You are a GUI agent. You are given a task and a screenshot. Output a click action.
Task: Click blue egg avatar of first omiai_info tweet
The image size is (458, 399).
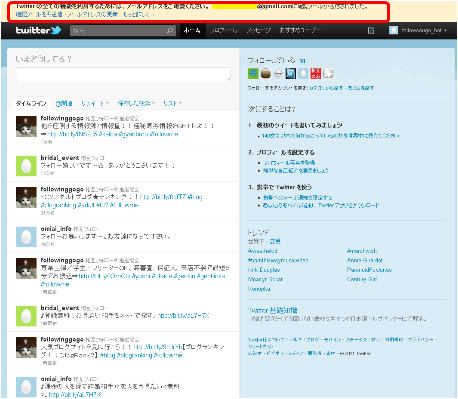coord(26,237)
